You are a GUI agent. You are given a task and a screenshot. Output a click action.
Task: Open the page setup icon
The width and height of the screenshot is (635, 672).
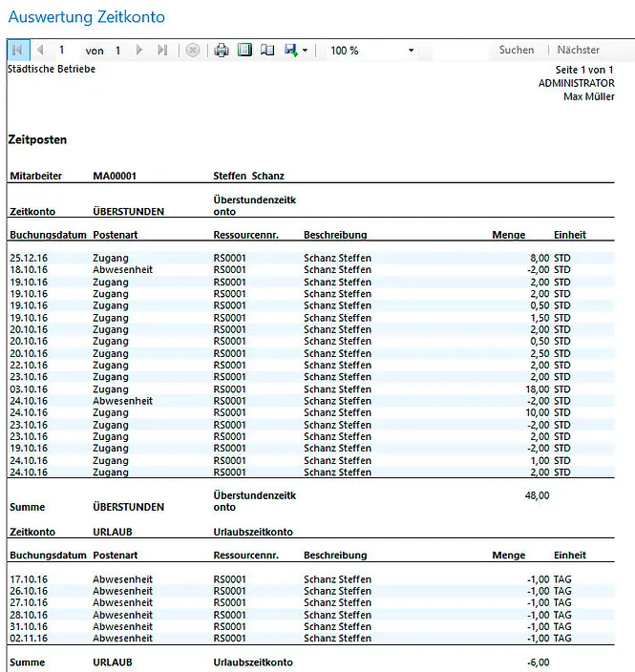(x=267, y=51)
